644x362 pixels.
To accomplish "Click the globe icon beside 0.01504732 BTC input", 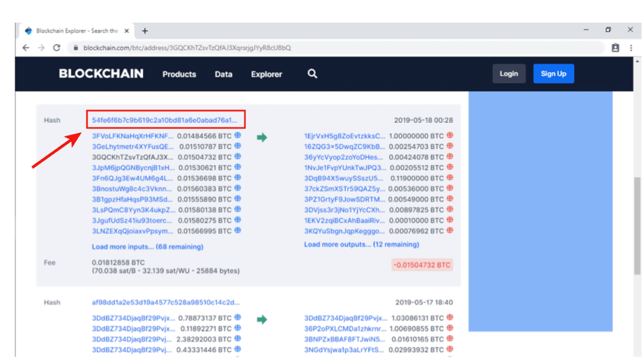I will tap(238, 157).
